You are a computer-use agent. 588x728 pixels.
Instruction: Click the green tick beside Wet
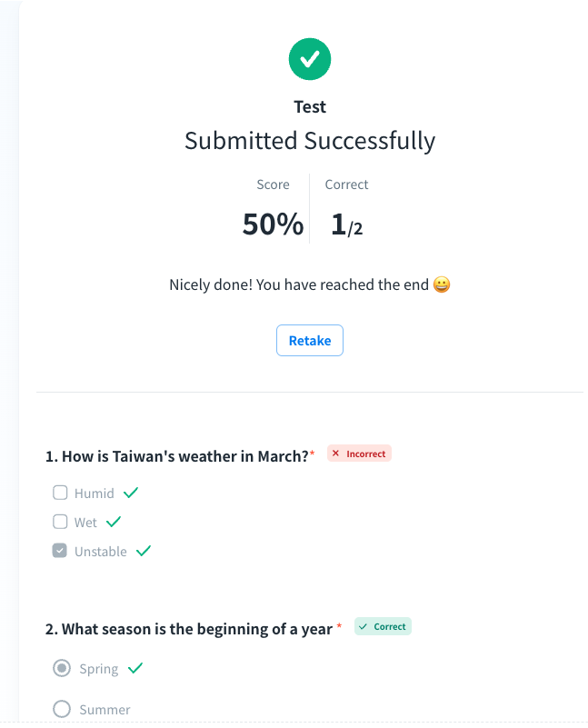[114, 522]
